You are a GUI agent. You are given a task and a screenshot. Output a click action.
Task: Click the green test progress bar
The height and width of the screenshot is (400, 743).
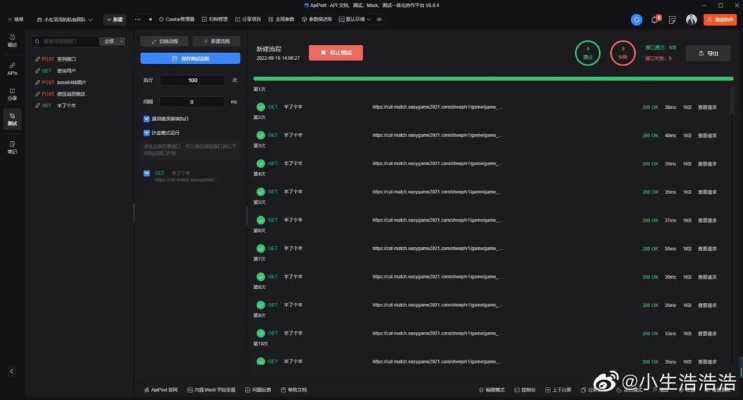tap(493, 79)
